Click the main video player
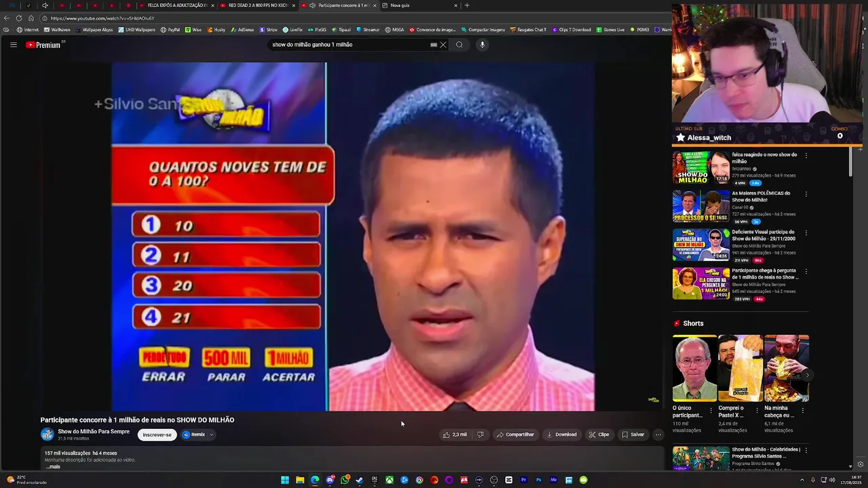 (353, 237)
